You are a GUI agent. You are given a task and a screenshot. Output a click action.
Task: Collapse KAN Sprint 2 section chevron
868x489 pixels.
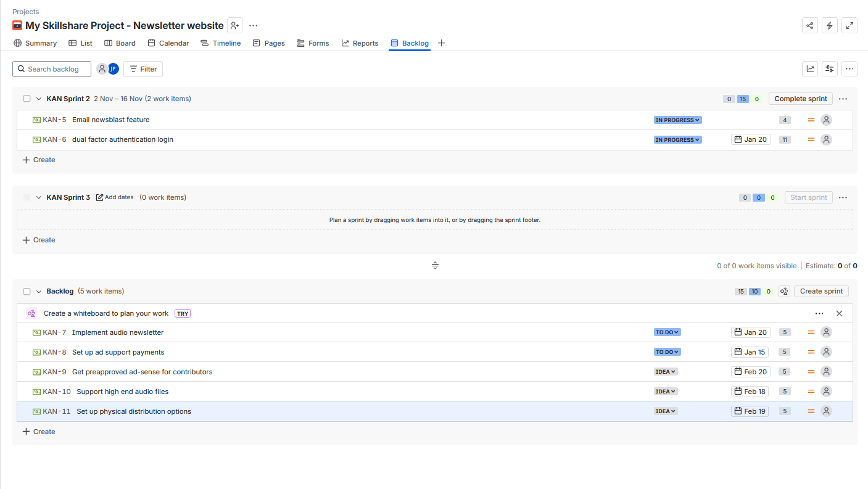click(x=39, y=99)
